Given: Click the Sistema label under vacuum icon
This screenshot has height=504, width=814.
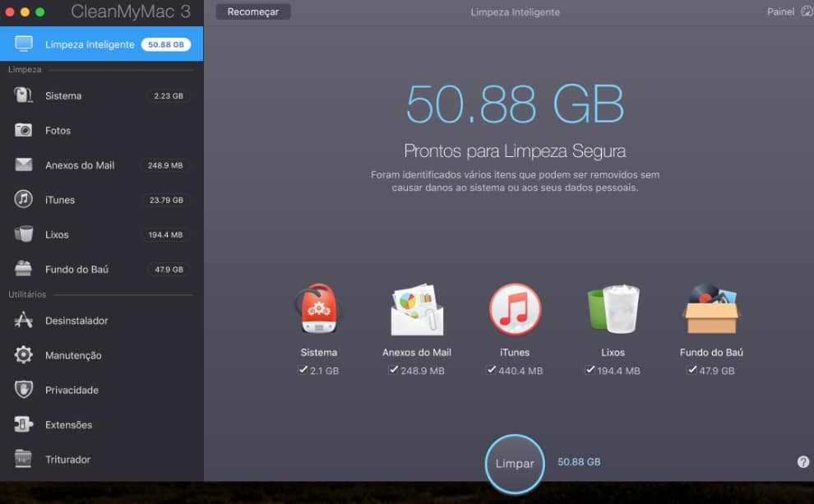Looking at the screenshot, I should pos(319,353).
